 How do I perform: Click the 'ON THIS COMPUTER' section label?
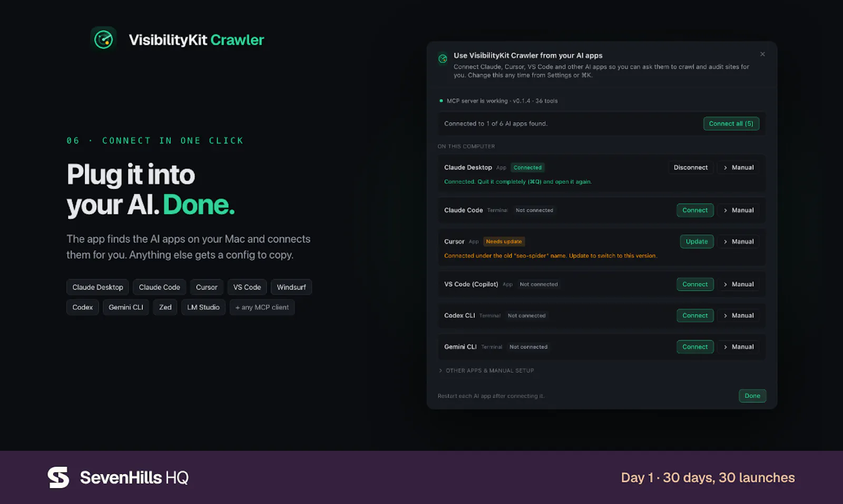tap(466, 146)
